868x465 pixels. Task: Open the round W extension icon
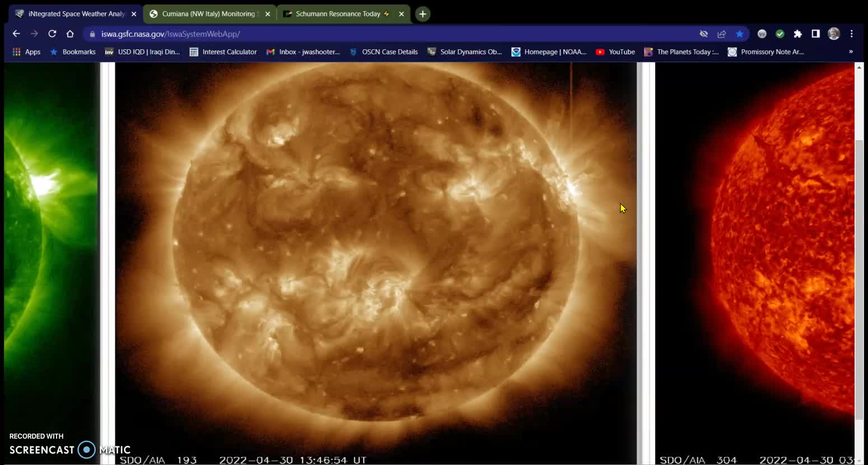tap(762, 34)
